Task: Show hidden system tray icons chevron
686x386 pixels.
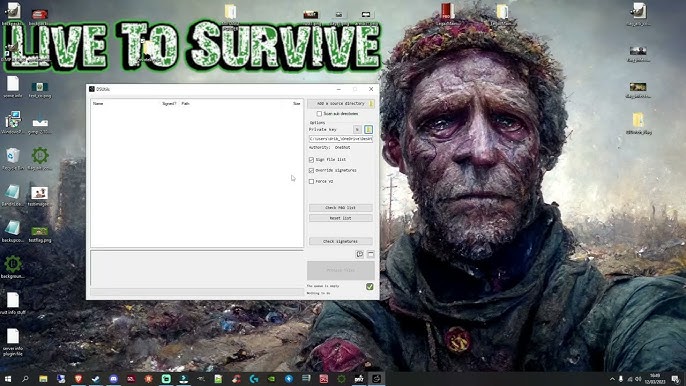Action: pos(612,379)
